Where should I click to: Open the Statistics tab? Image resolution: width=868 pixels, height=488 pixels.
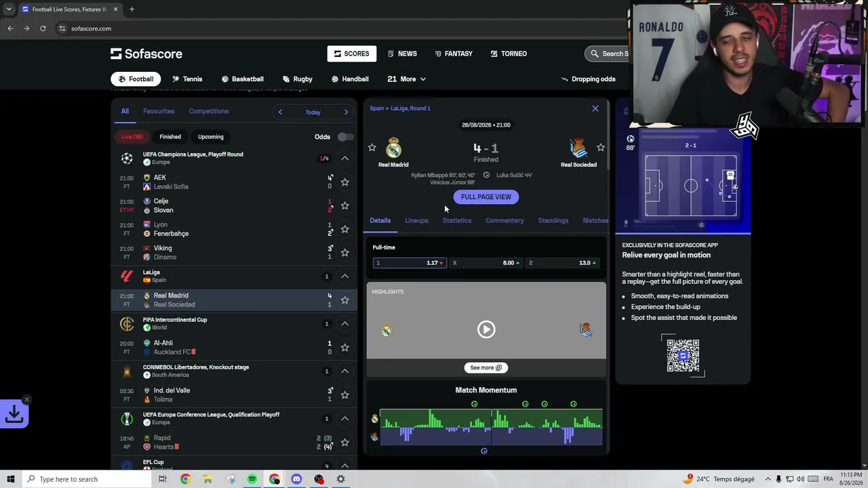457,220
